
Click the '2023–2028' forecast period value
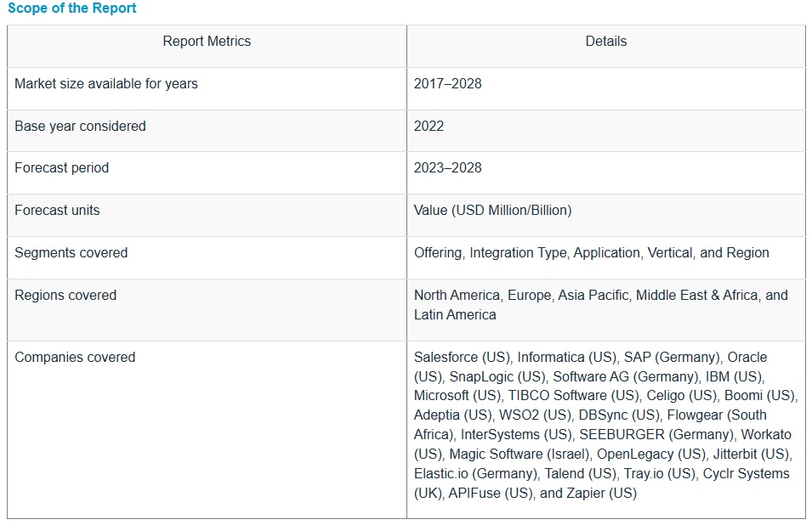coord(447,167)
